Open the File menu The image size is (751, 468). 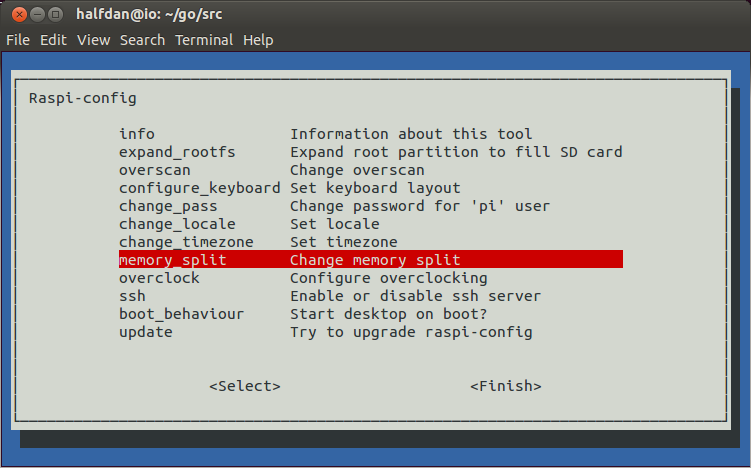(x=18, y=40)
